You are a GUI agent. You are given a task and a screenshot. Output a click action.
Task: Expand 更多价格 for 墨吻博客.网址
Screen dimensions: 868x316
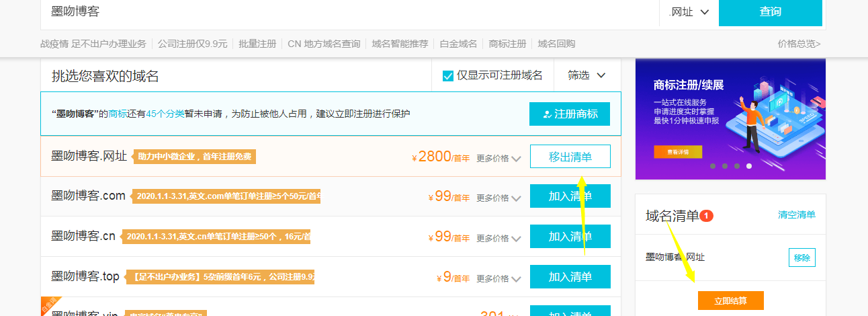[x=498, y=159]
